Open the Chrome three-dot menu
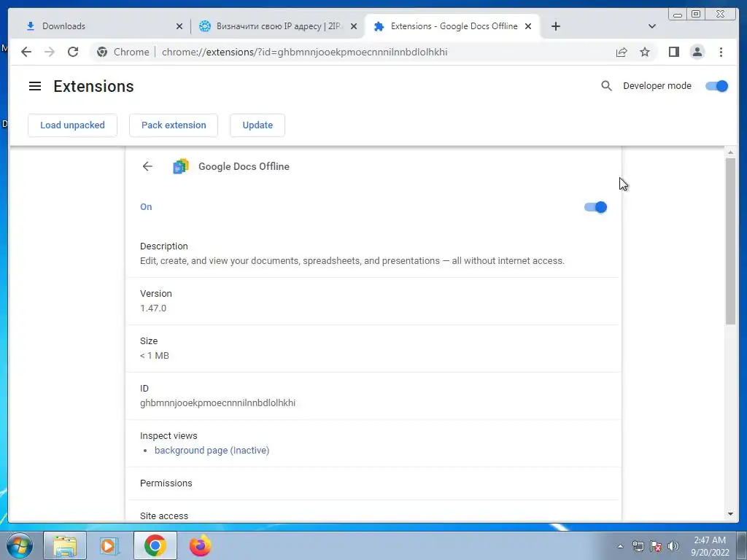Image resolution: width=747 pixels, height=560 pixels. 721,52
